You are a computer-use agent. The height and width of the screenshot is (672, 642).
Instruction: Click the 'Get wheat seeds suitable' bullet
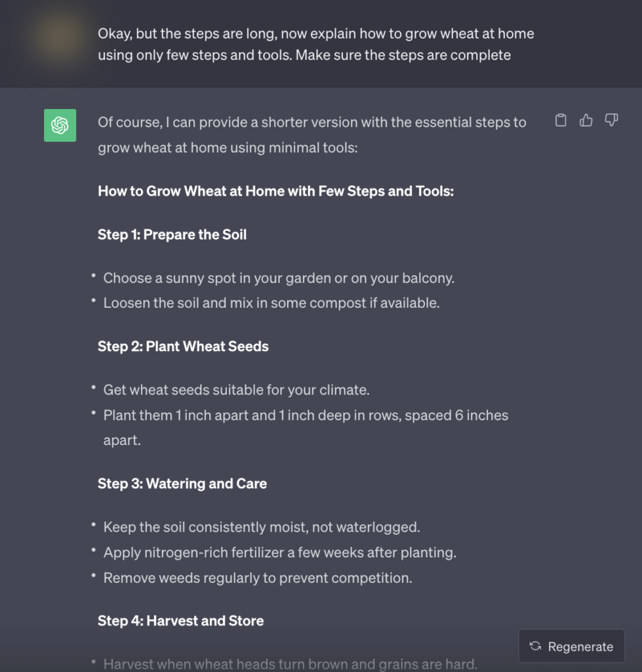click(236, 390)
